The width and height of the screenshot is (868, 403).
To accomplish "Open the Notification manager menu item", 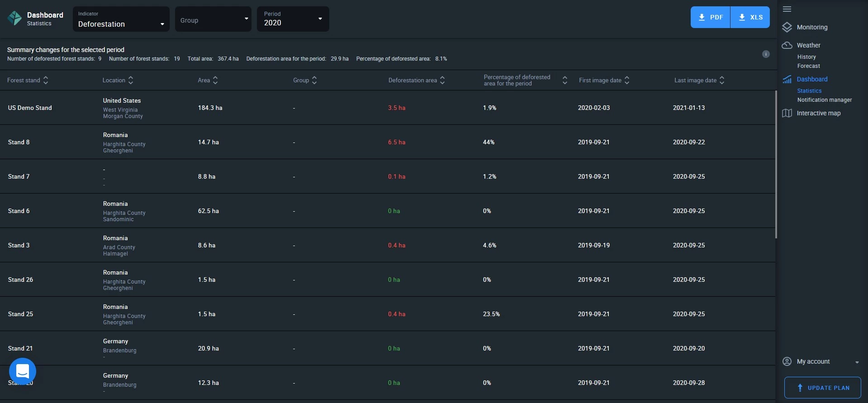I will click(x=824, y=100).
